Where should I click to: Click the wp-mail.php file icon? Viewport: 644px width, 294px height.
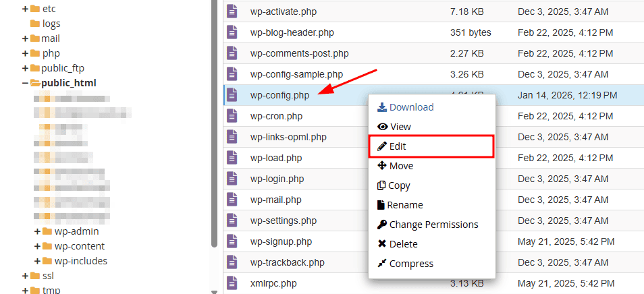coord(232,200)
